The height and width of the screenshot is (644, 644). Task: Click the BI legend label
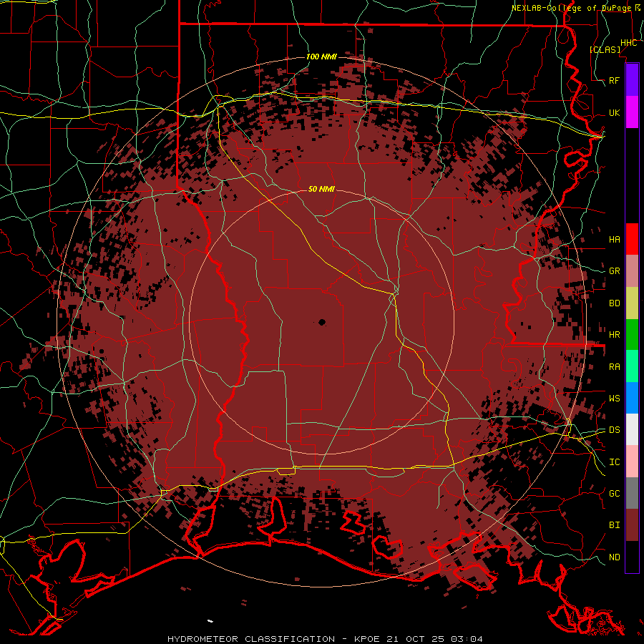615,525
